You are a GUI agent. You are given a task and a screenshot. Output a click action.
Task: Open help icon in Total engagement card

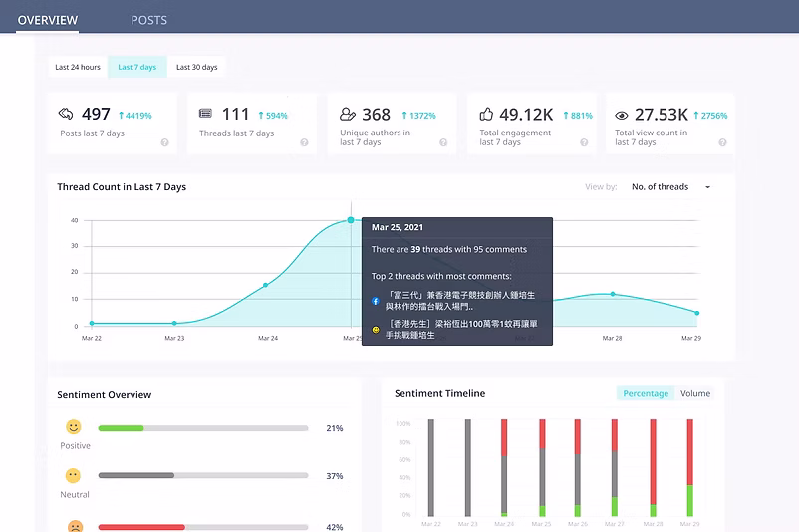[583, 142]
